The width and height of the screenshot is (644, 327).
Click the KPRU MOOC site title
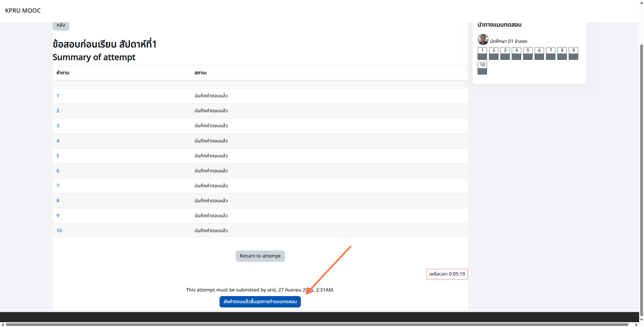[23, 11]
